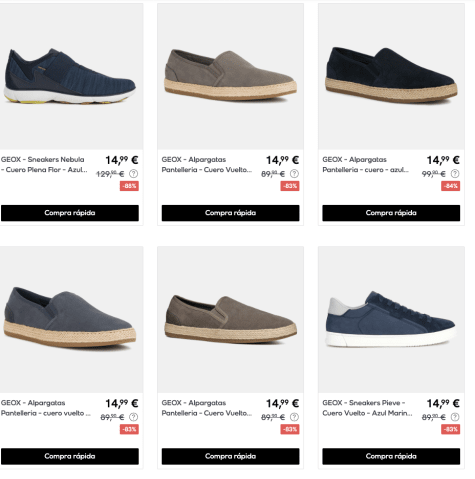Open price help icon for blue Alpargatas bottom row

tap(133, 417)
